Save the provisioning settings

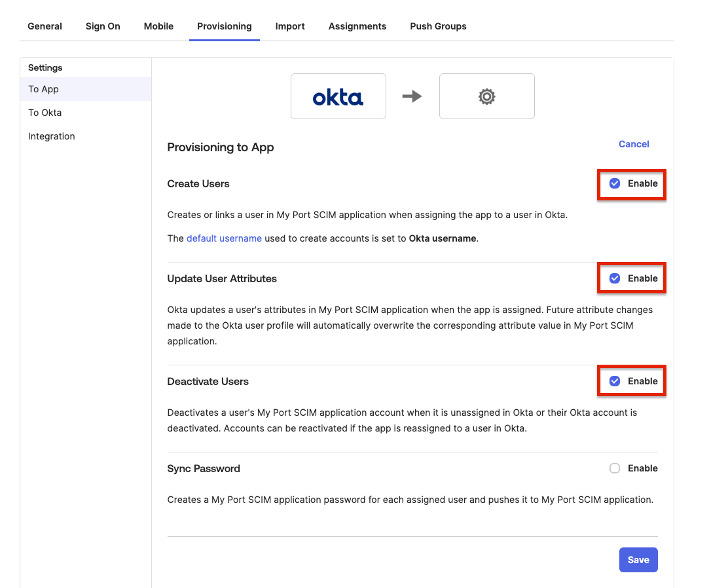(638, 560)
